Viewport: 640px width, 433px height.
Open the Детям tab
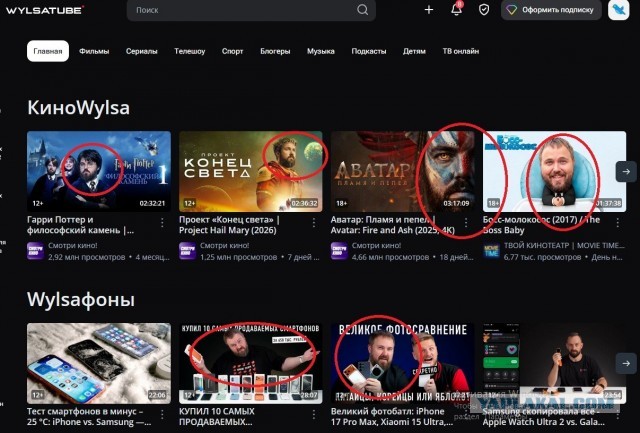414,51
